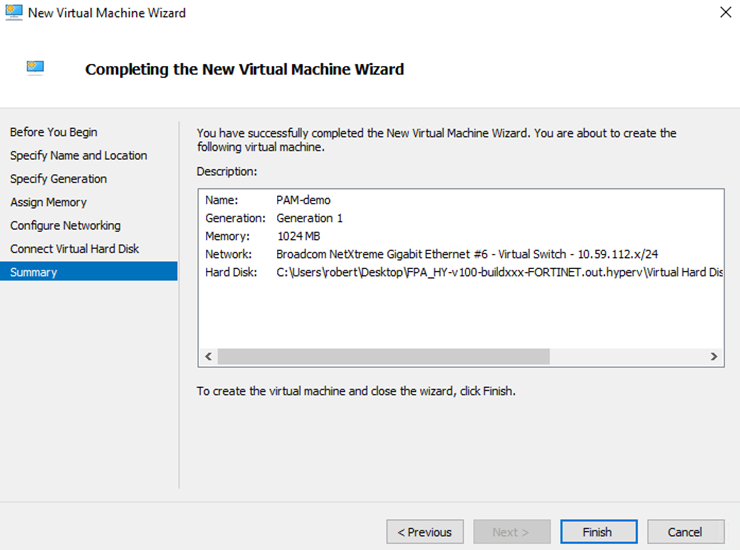This screenshot has width=740, height=550.
Task: Open the Specify Name and Location step
Action: click(78, 155)
